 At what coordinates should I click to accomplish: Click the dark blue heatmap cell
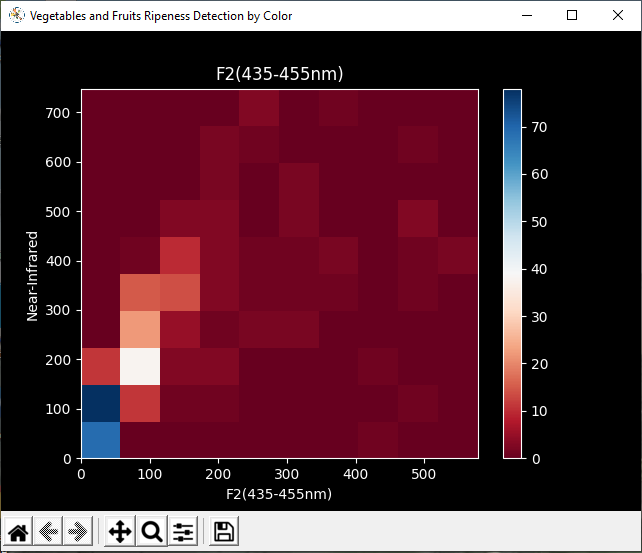click(101, 404)
